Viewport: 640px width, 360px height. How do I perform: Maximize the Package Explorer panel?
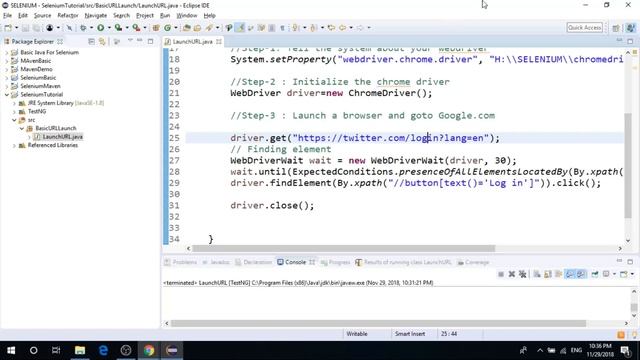tap(150, 41)
